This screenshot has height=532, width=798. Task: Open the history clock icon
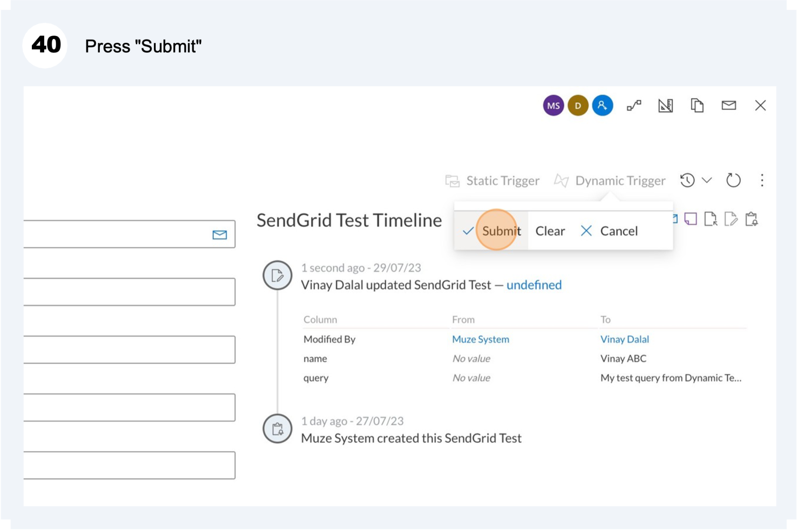pos(687,180)
